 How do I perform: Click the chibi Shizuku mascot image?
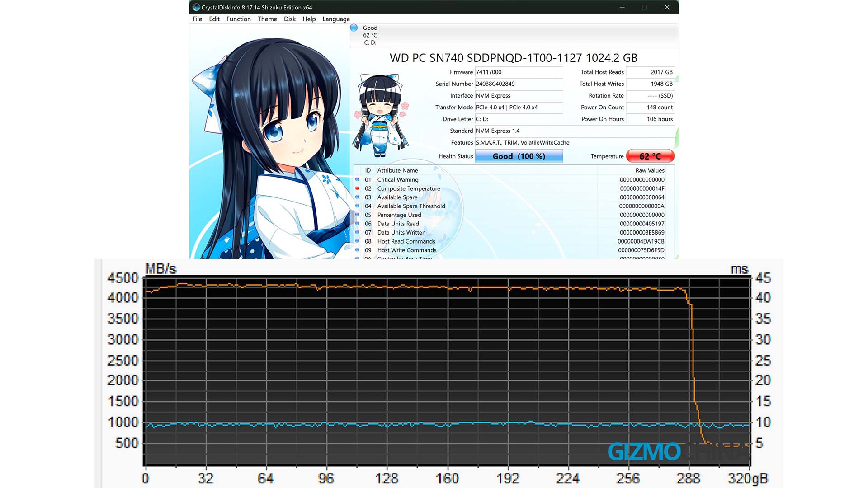pos(381,116)
